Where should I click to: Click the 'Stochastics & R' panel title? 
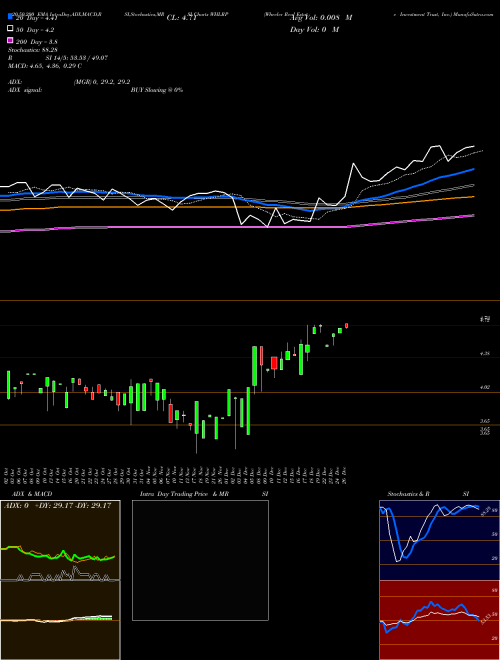[x=408, y=494]
